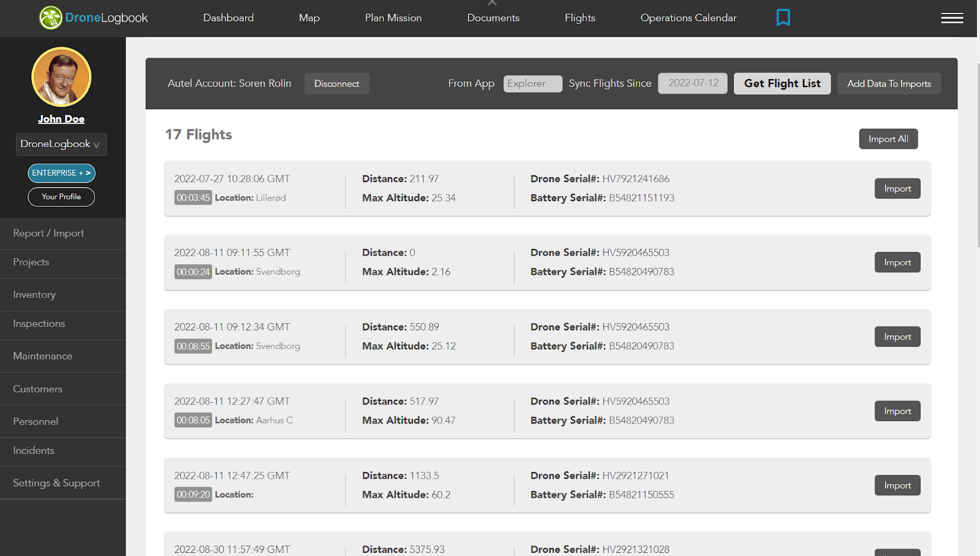Open the Dashboard menu item

click(228, 18)
